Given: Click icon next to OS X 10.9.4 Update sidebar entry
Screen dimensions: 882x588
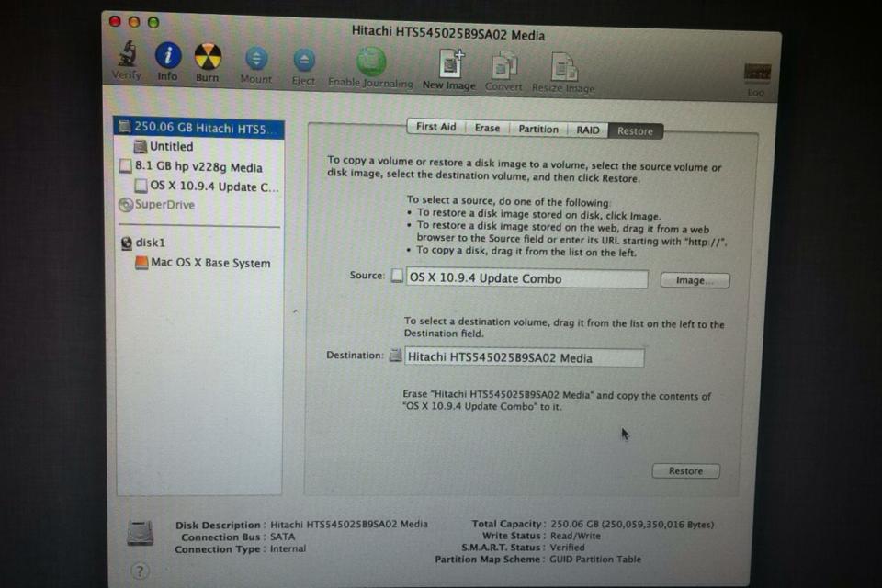Looking at the screenshot, I should (141, 186).
